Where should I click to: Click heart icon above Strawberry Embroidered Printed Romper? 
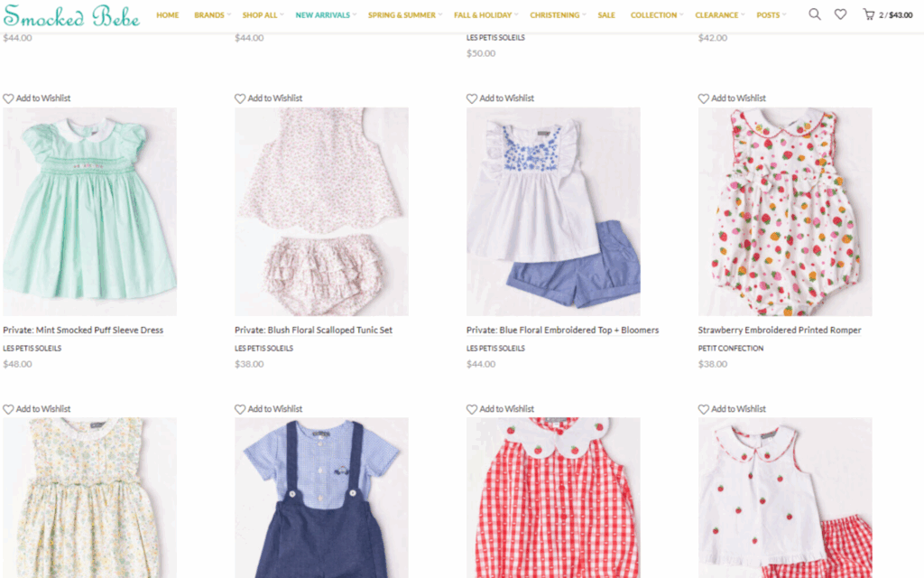pyautogui.click(x=704, y=98)
